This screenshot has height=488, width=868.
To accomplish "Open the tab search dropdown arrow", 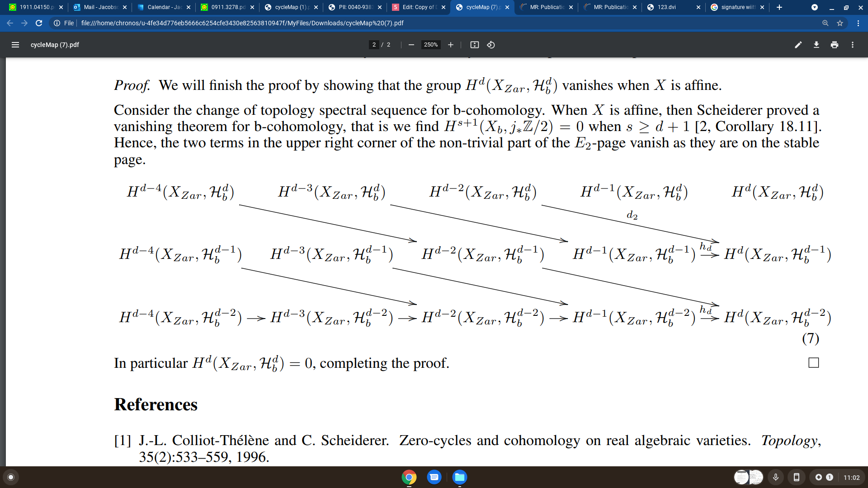I will (814, 7).
